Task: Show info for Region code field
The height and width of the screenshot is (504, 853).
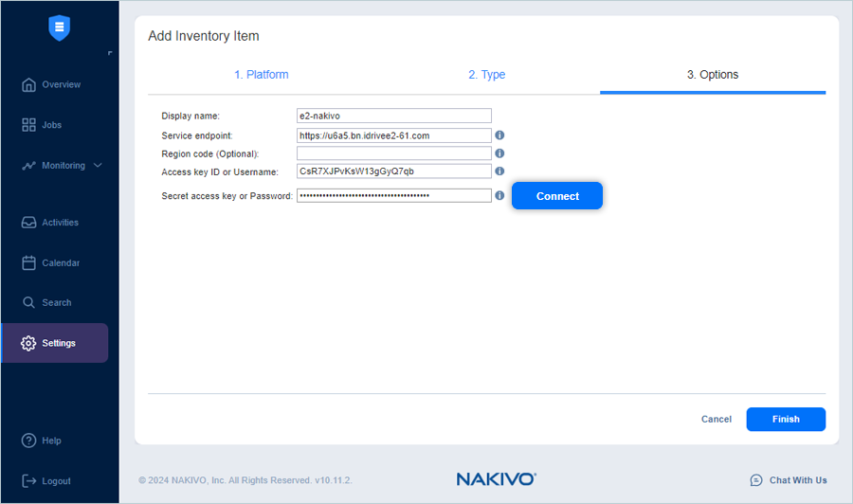Action: coord(499,153)
